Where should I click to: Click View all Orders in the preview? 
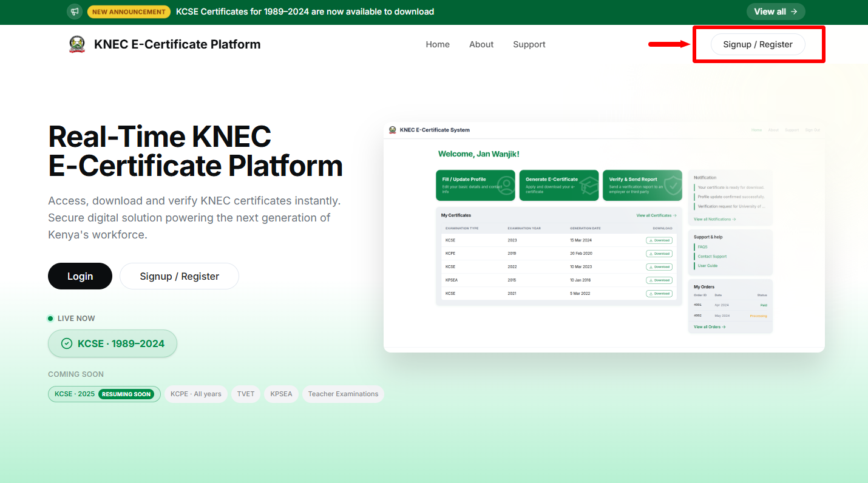(710, 327)
